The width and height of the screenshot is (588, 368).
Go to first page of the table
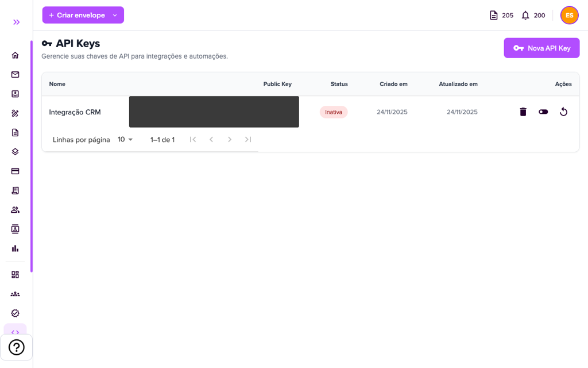click(193, 139)
